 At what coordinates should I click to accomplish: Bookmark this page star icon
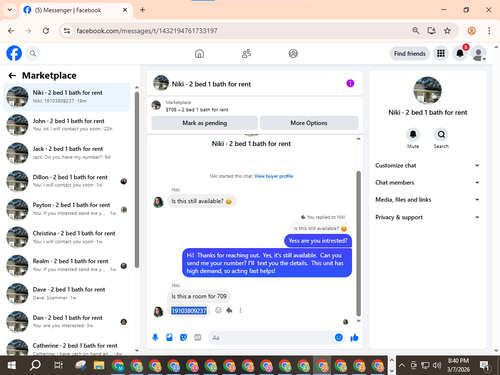click(x=447, y=31)
